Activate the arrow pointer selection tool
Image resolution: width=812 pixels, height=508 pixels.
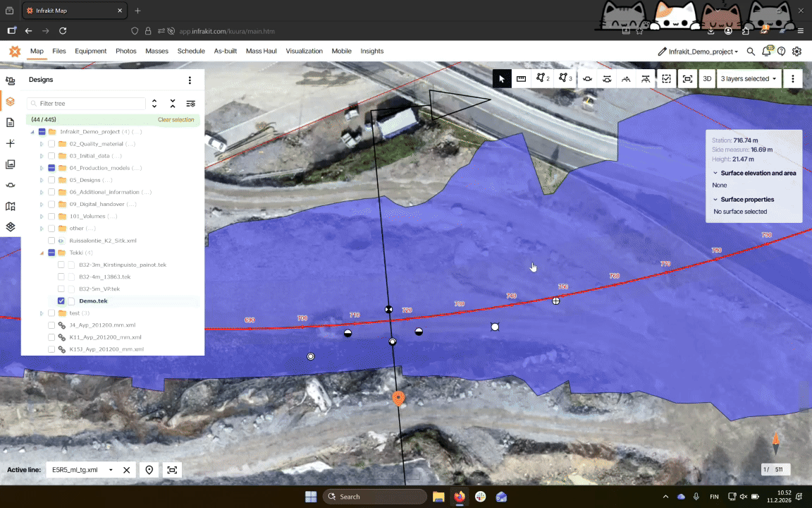(x=502, y=79)
